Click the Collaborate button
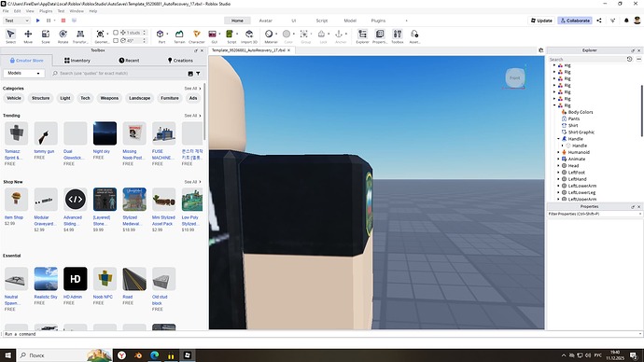The height and width of the screenshot is (362, 644). tap(575, 21)
